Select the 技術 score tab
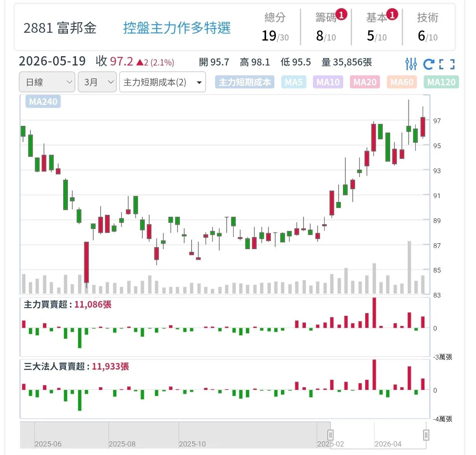The image size is (476, 455). click(428, 27)
